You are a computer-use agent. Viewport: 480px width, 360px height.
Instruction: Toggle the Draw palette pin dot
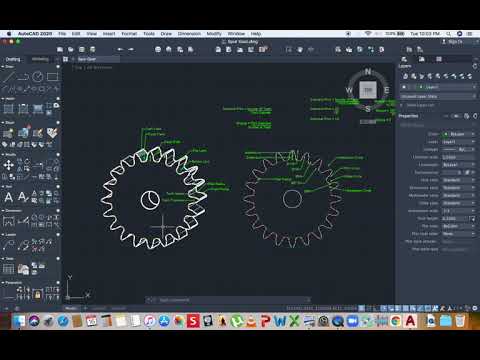pos(58,67)
